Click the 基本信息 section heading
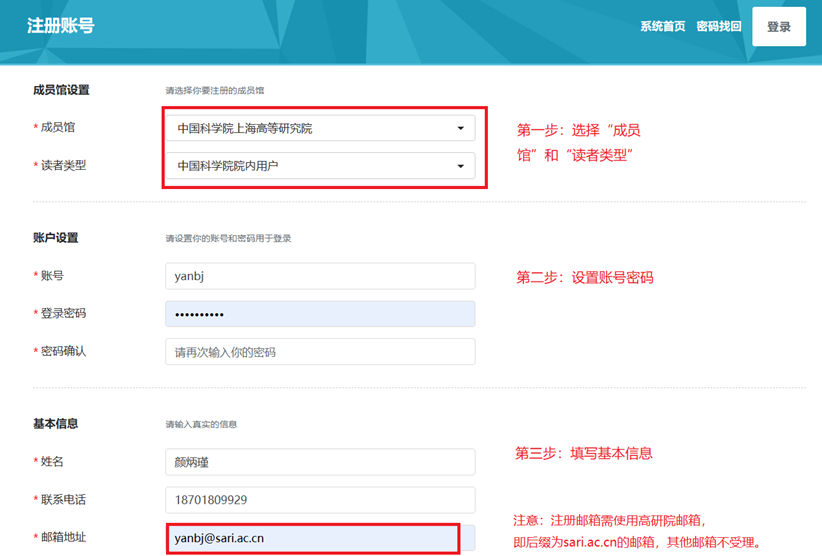Image resolution: width=822 pixels, height=556 pixels. [x=55, y=424]
